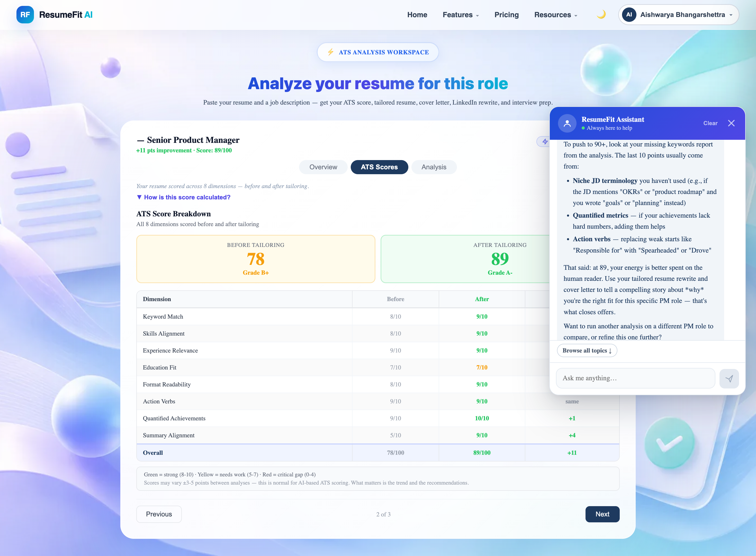
Task: Clear the assistant chat
Action: pyautogui.click(x=710, y=123)
